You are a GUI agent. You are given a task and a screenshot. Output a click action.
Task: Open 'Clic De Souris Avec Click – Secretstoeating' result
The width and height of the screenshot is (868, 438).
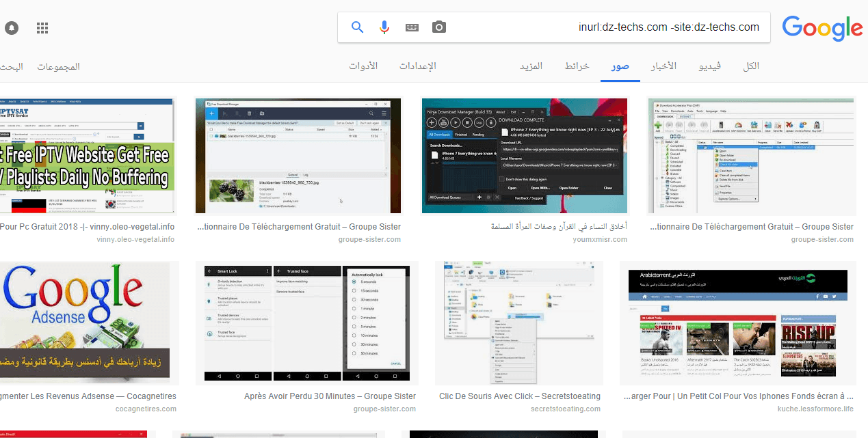click(x=518, y=396)
